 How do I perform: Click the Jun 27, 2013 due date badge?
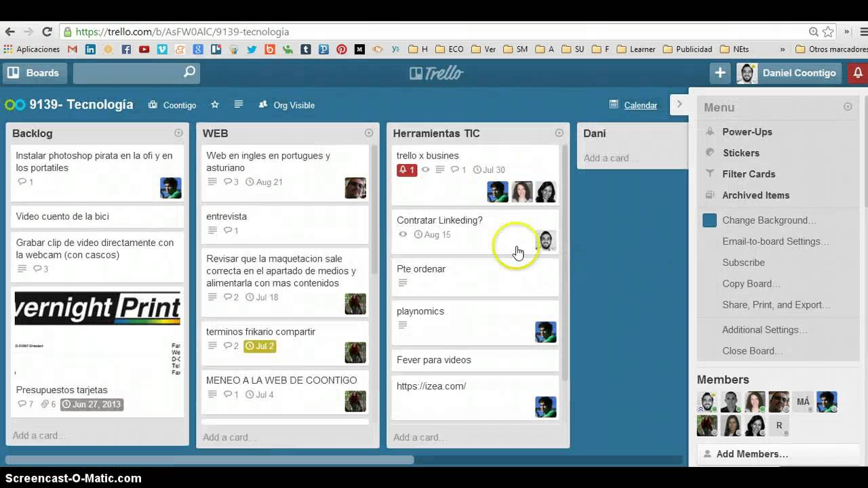[92, 404]
